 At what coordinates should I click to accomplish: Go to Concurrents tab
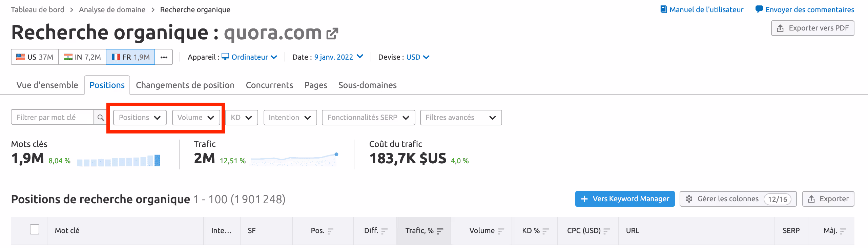269,85
